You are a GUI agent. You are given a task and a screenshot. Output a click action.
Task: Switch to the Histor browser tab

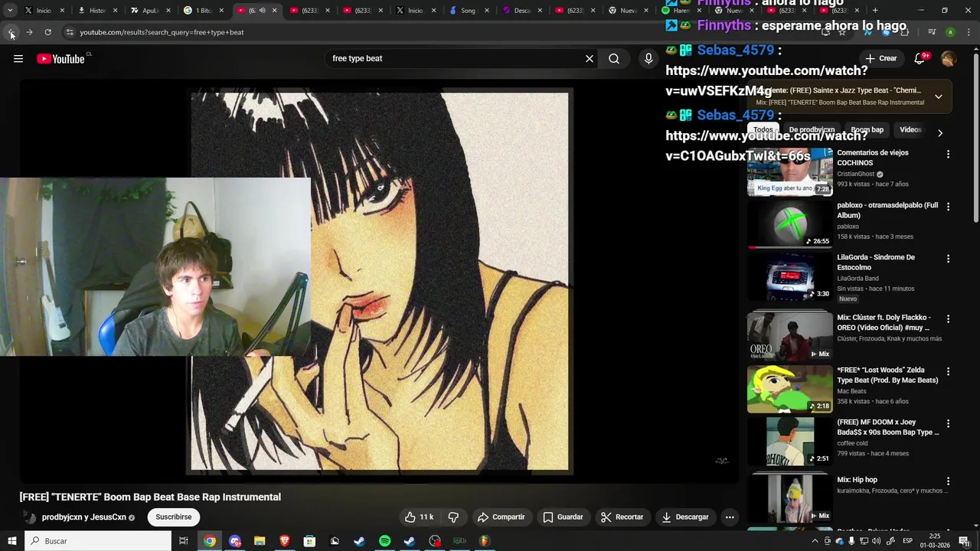[x=96, y=11]
